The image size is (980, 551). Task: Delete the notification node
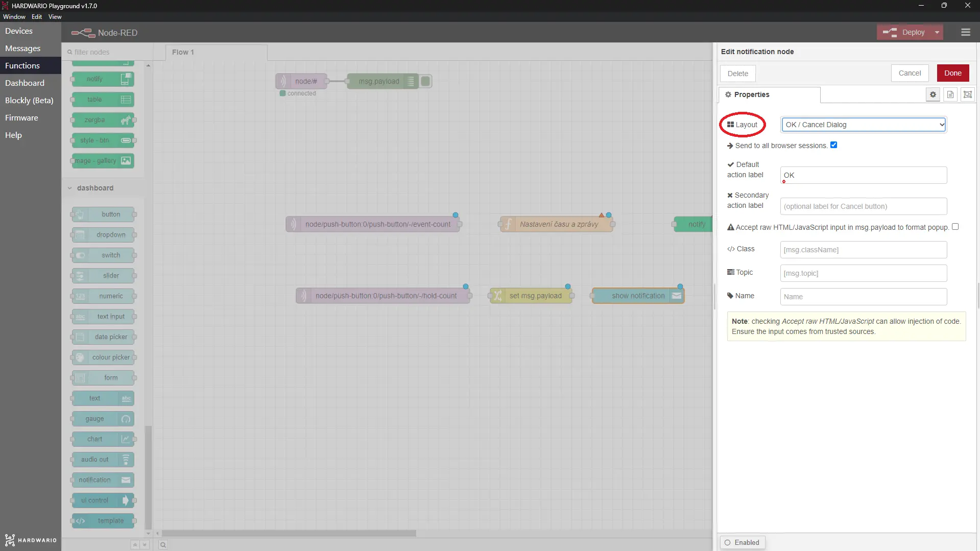click(x=738, y=74)
